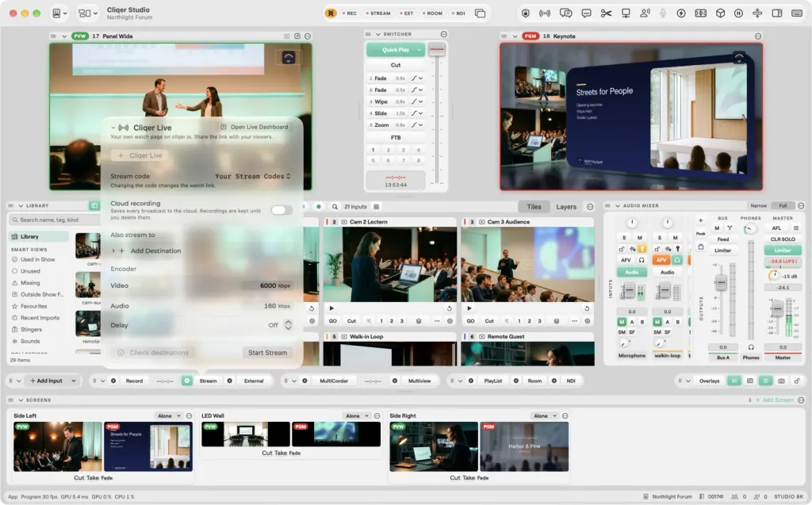Viewport: 812px width, 505px height.
Task: Open the LED Wall Alone dropdown
Action: [357, 416]
